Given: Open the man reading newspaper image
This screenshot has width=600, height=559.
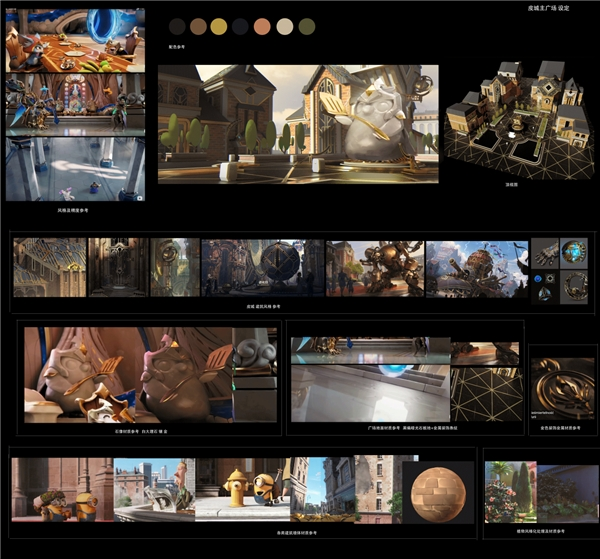Looking at the screenshot, I should [155, 490].
